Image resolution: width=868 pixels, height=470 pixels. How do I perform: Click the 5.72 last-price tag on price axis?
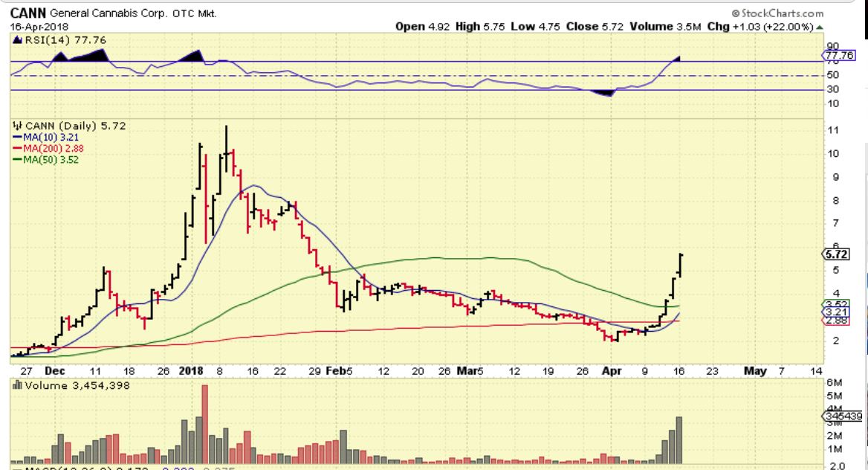point(836,254)
